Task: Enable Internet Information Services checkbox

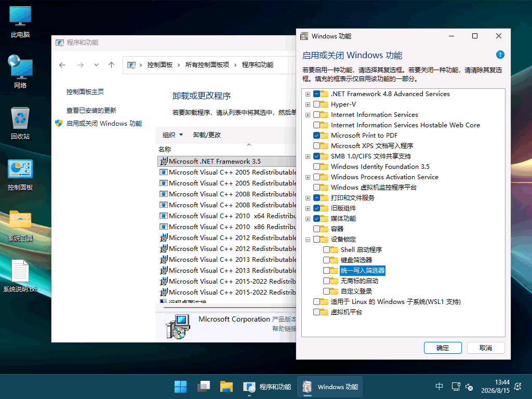Action: [316, 115]
